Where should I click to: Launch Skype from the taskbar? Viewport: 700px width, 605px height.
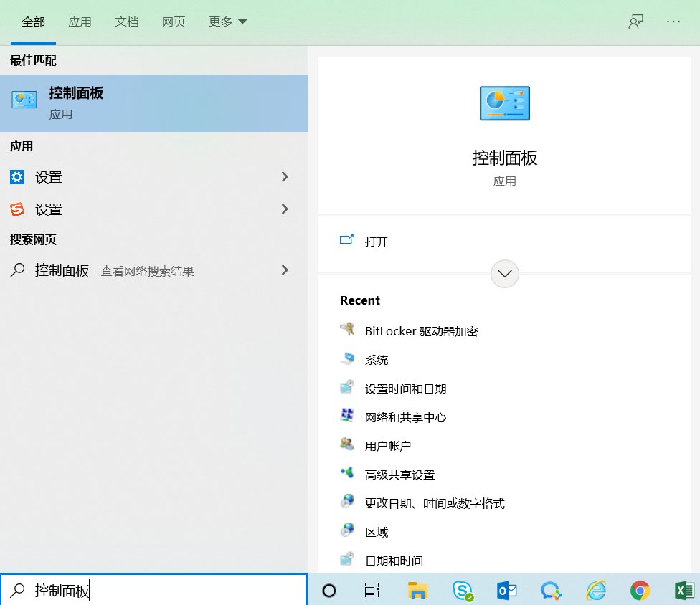click(x=462, y=591)
